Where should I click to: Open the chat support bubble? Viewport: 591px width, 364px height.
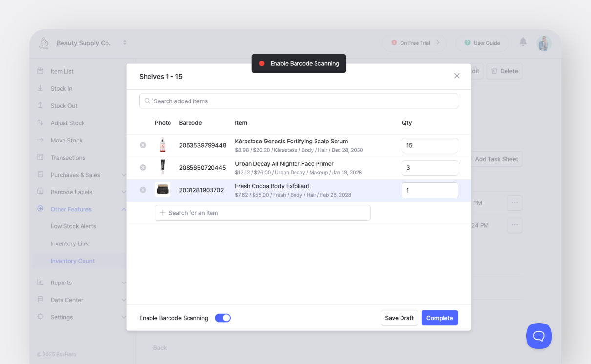[539, 336]
